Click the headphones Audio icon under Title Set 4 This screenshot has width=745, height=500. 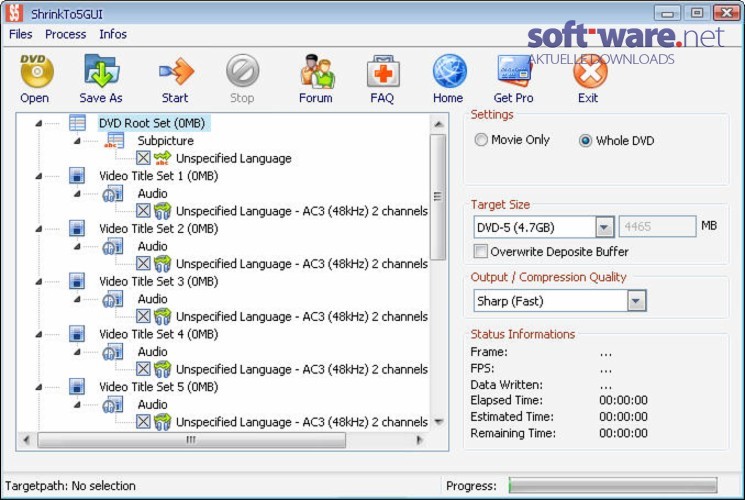tap(113, 352)
